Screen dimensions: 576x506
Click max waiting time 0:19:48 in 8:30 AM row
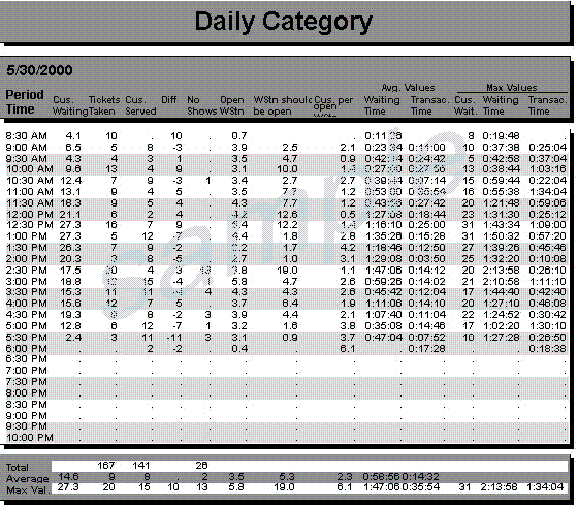501,136
